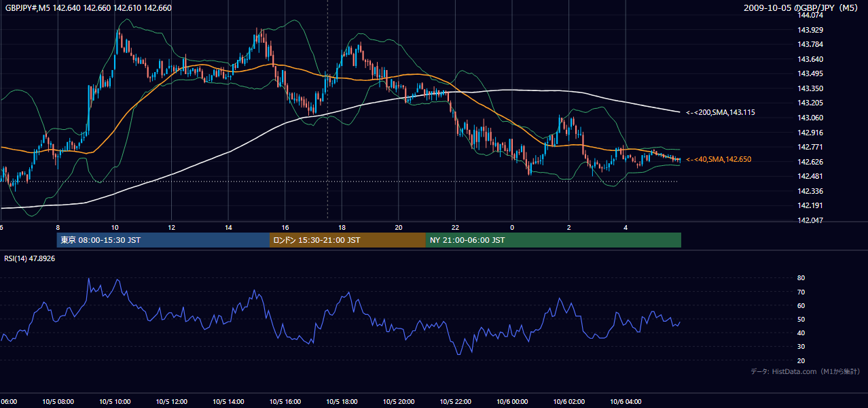Click the price axis label 143.205

(812, 103)
